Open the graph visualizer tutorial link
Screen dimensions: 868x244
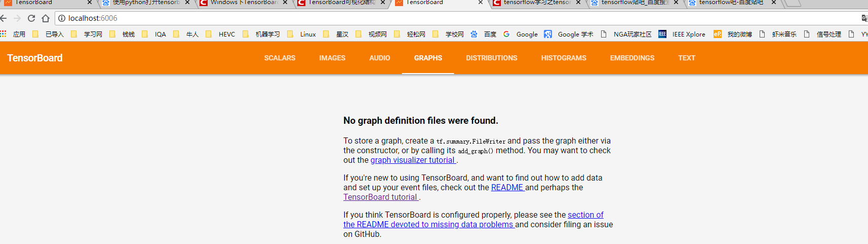413,160
